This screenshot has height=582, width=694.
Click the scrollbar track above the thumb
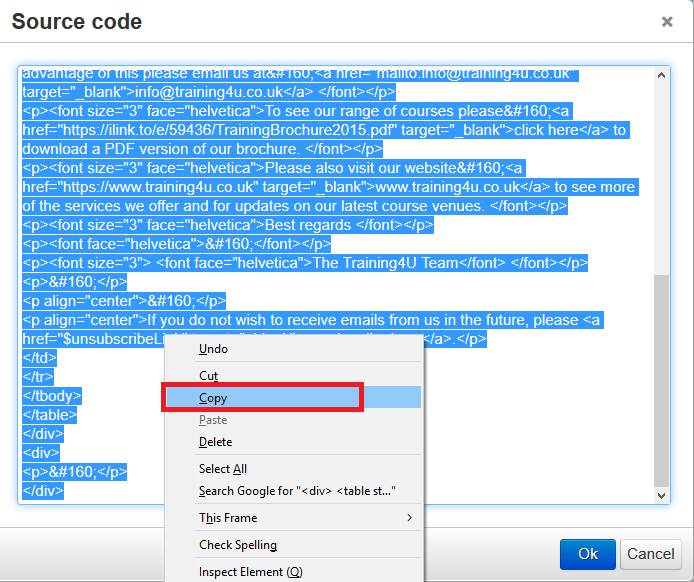coord(661,177)
